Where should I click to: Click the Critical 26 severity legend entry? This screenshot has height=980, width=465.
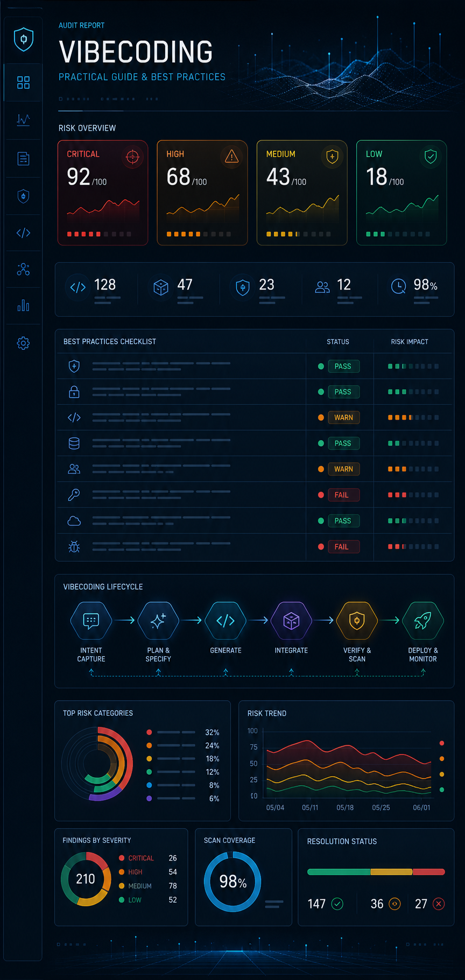[148, 858]
